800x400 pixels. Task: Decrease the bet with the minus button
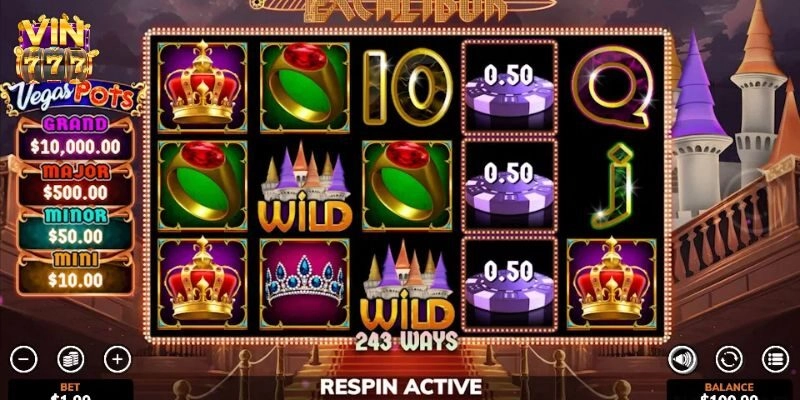[x=23, y=360]
